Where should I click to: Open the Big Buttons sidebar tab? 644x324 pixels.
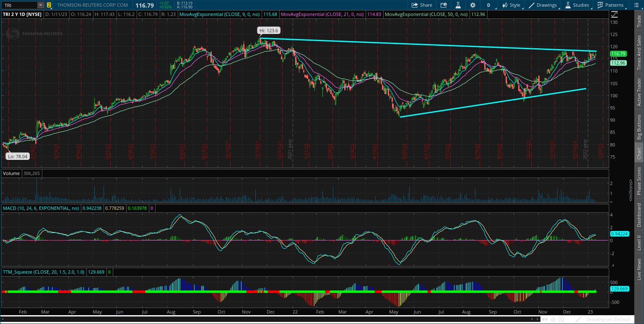pyautogui.click(x=639, y=127)
